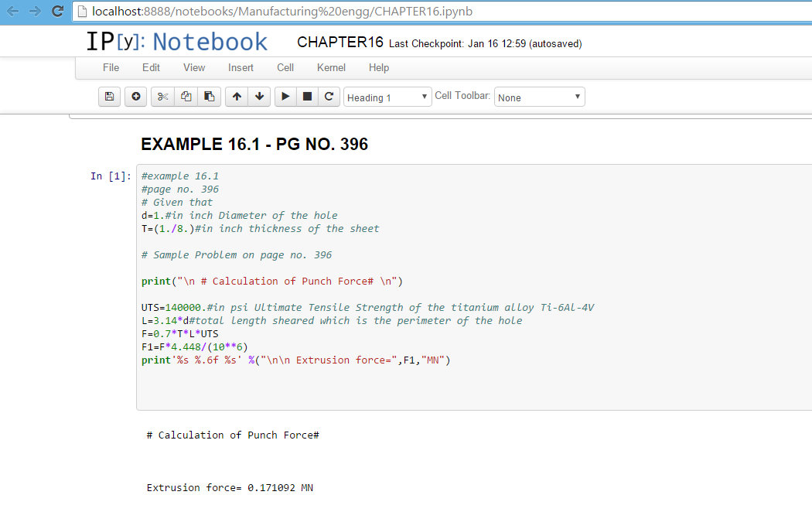Open the File menu
Viewport: 812px width, 512px height.
[x=111, y=67]
